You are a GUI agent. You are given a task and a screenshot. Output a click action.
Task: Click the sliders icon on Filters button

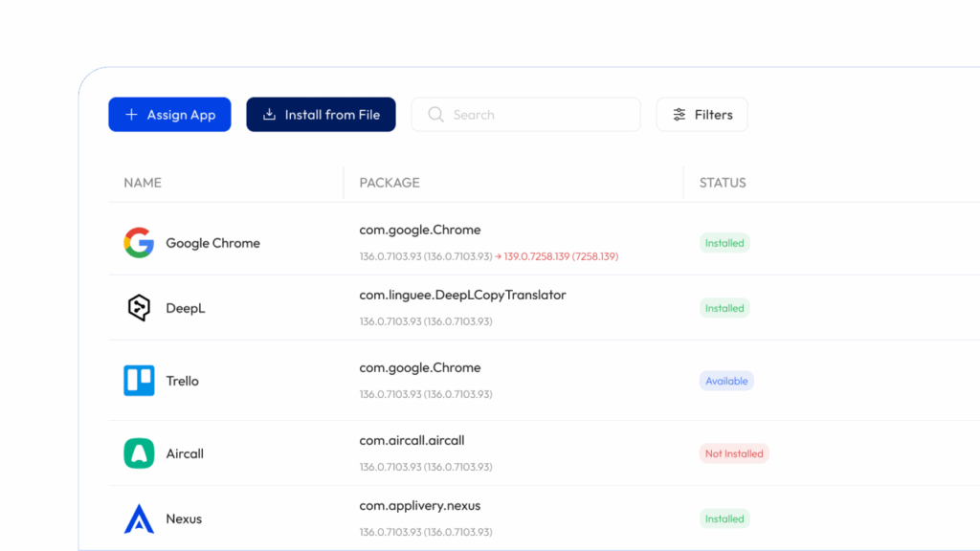679,115
